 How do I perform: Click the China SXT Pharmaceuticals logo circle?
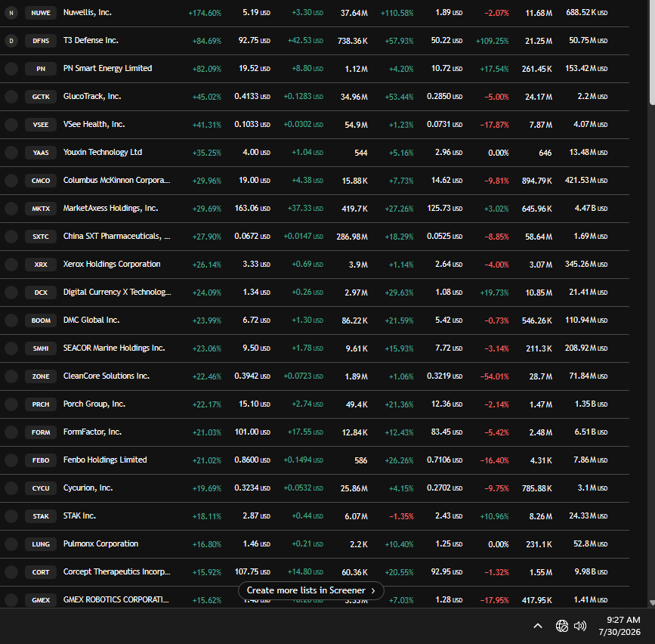(x=11, y=237)
